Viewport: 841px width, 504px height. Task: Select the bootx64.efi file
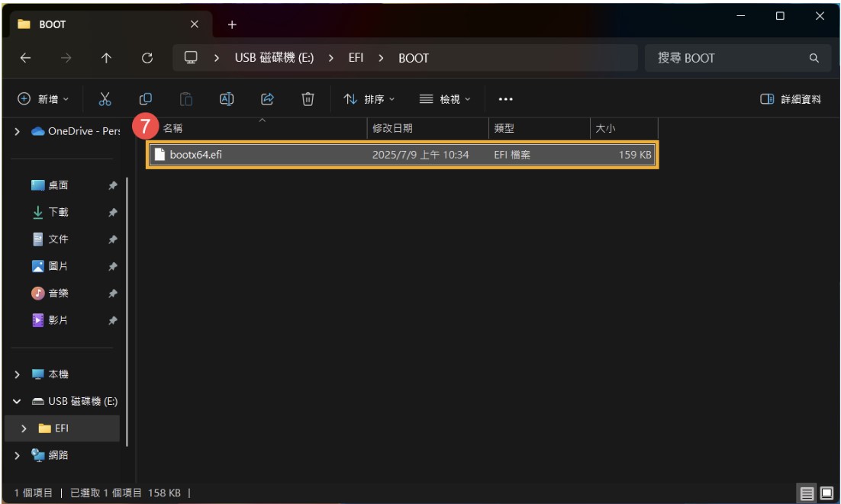click(196, 155)
